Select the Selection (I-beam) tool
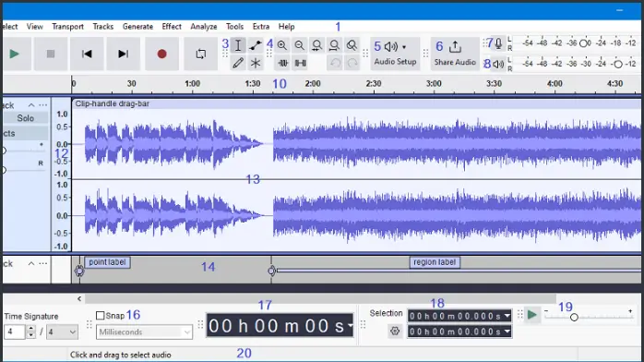This screenshot has height=362, width=644. click(238, 45)
